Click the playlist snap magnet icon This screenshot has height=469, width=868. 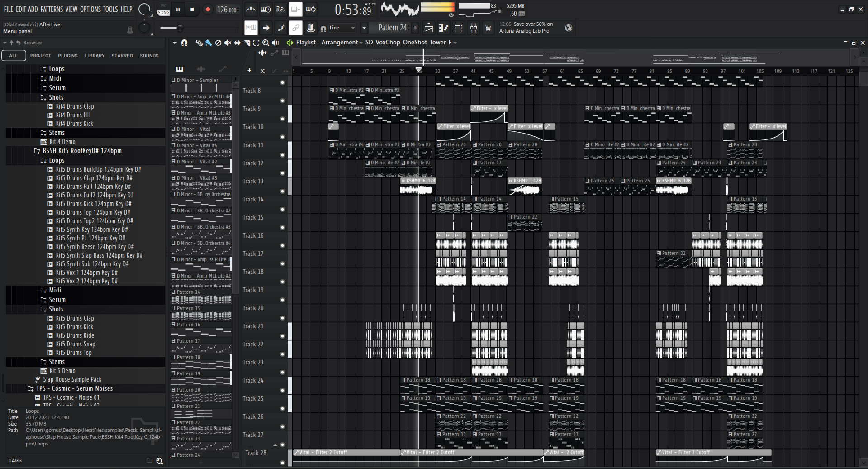(x=184, y=43)
